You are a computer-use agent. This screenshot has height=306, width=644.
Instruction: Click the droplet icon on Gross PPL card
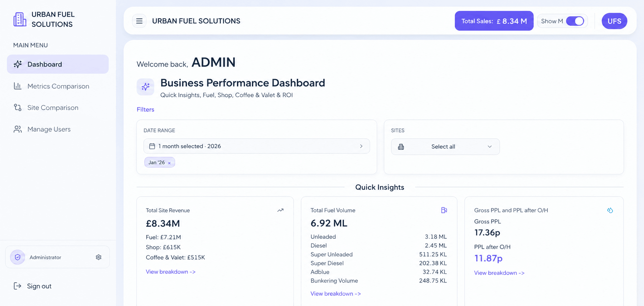click(x=610, y=210)
